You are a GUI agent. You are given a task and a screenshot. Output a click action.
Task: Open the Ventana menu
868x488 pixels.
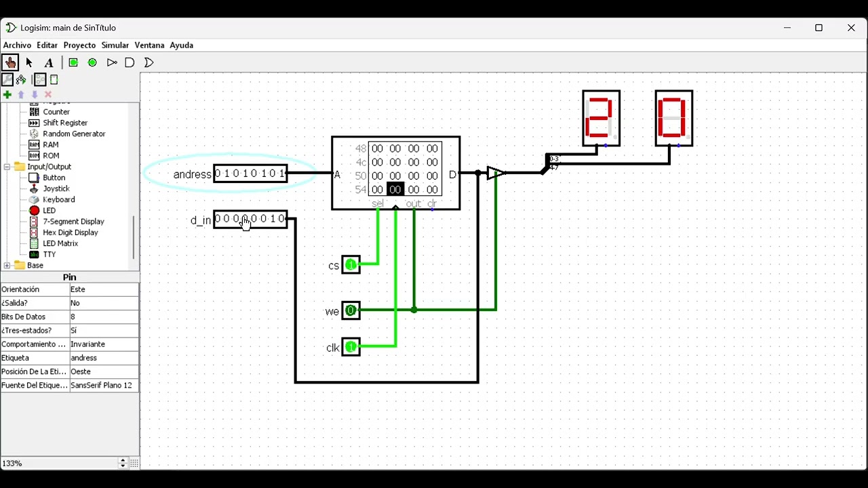click(x=149, y=45)
